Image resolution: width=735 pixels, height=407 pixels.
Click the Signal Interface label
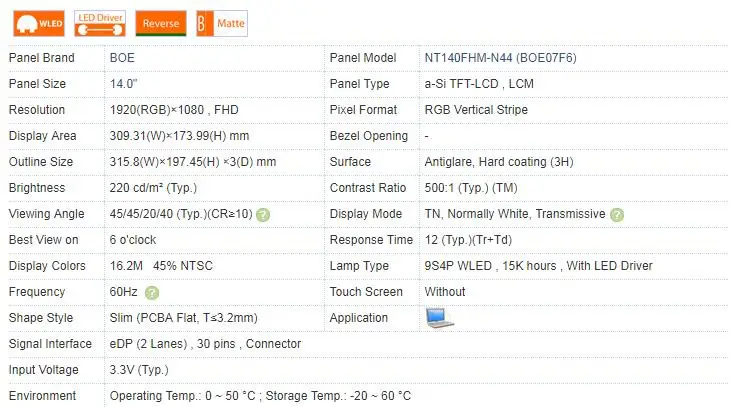(50, 344)
